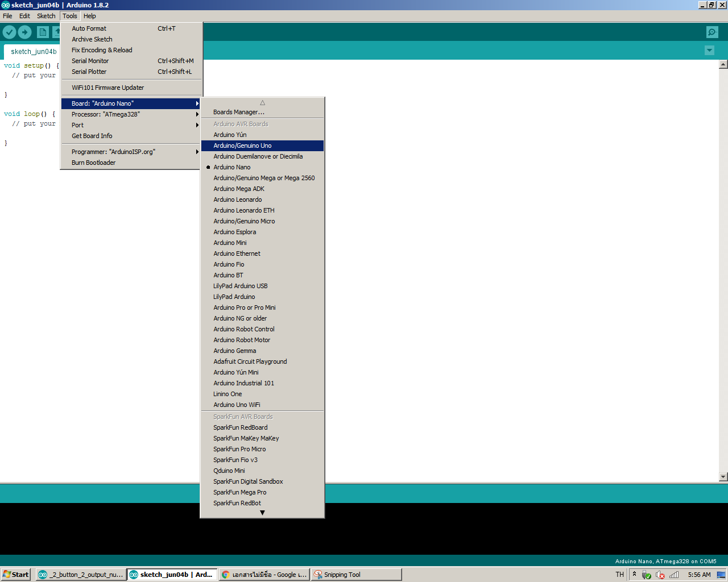Click Burn Bootloader
The image size is (728, 582).
click(131, 163)
